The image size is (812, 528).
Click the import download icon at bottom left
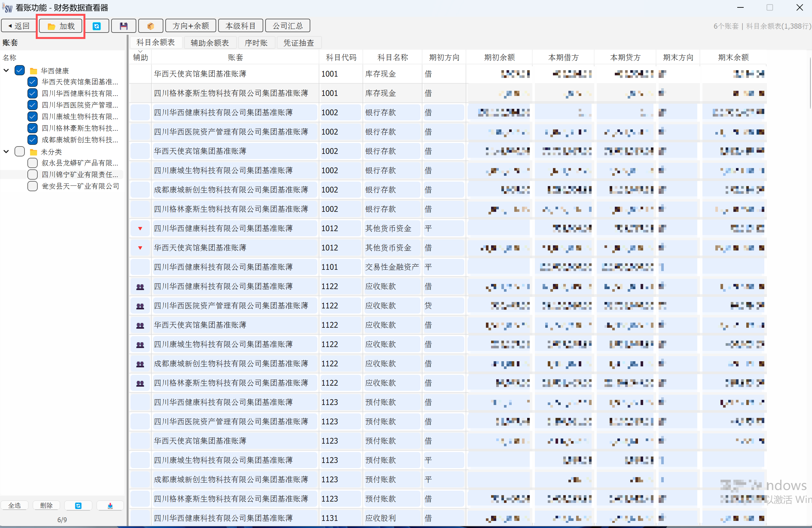coord(110,505)
